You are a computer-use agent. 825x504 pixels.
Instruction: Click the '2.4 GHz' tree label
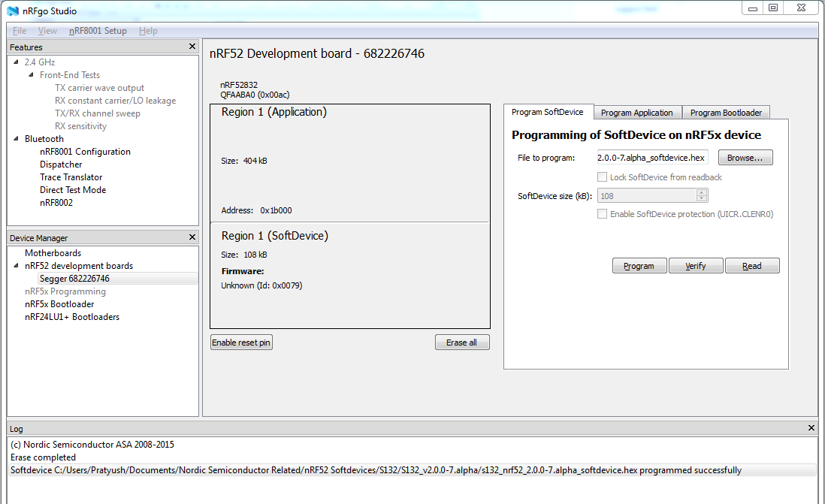coord(40,62)
